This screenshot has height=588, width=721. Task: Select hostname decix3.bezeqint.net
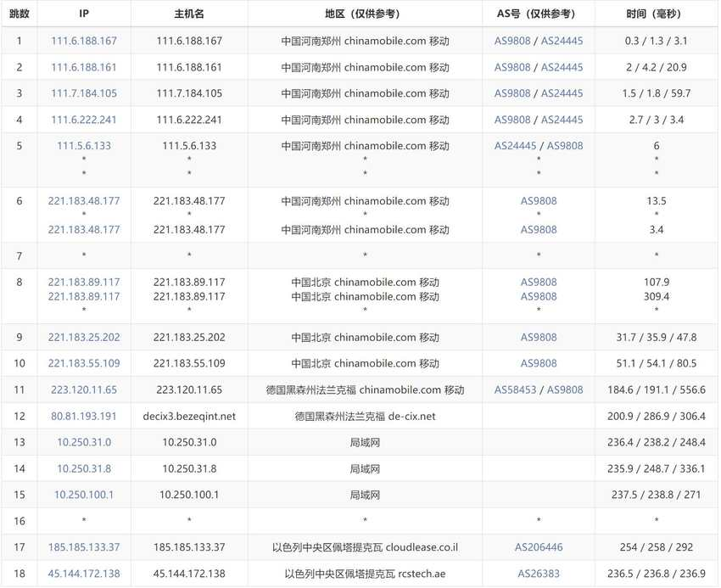click(189, 417)
